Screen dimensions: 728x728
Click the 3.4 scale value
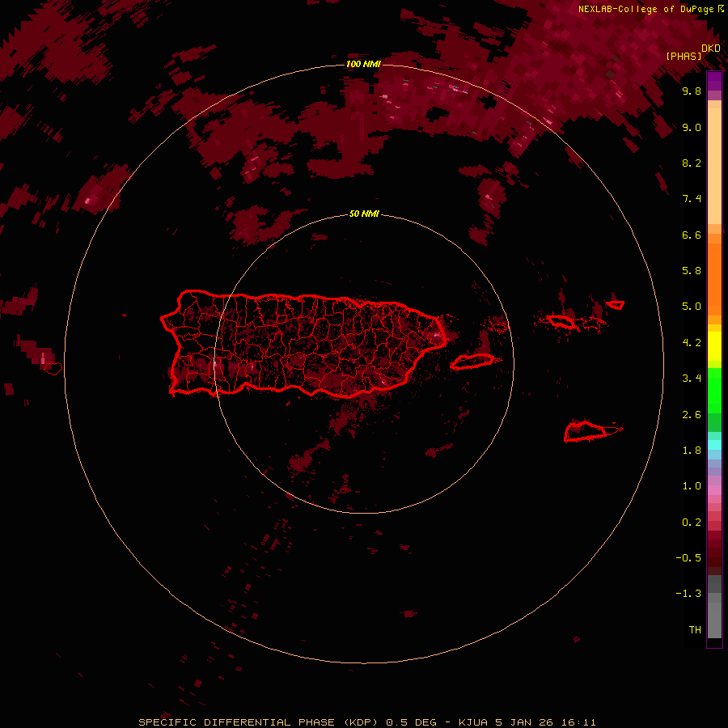[692, 379]
